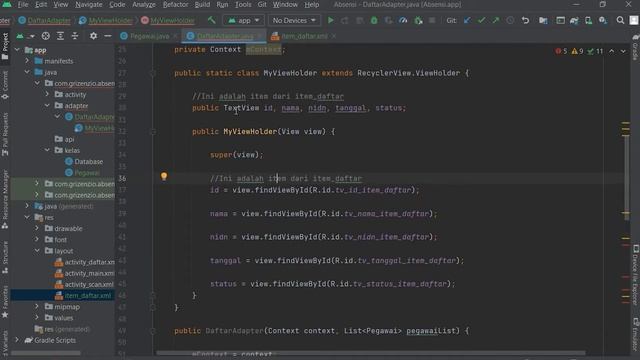Open the Refactor menu
Image resolution: width=640 pixels, height=360 pixels.
click(x=175, y=4)
